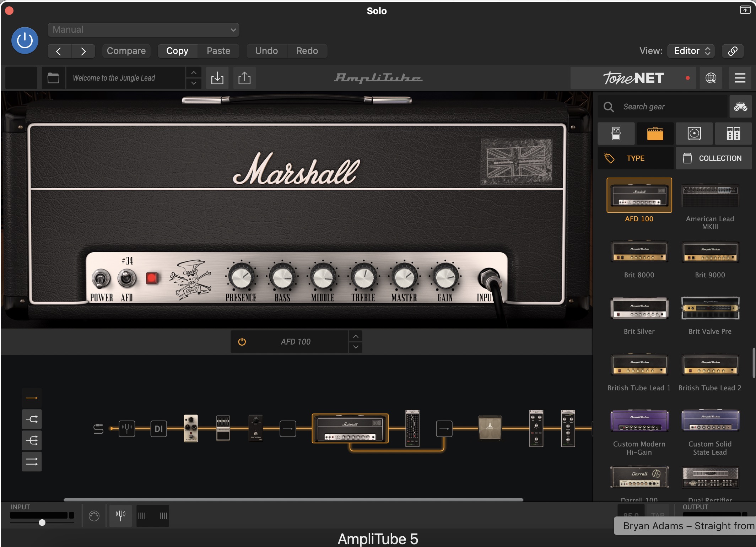
Task: Select the Brit Valve Pre amp
Action: (710, 308)
